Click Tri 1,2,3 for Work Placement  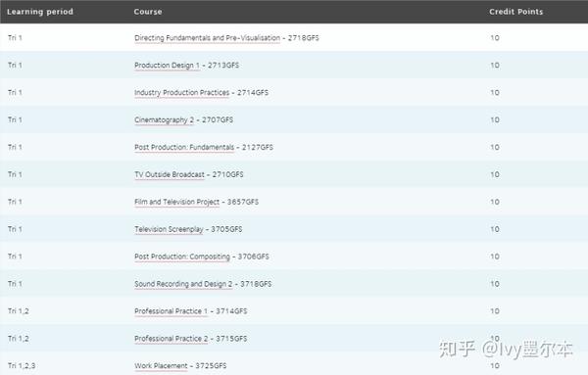pyautogui.click(x=22, y=366)
